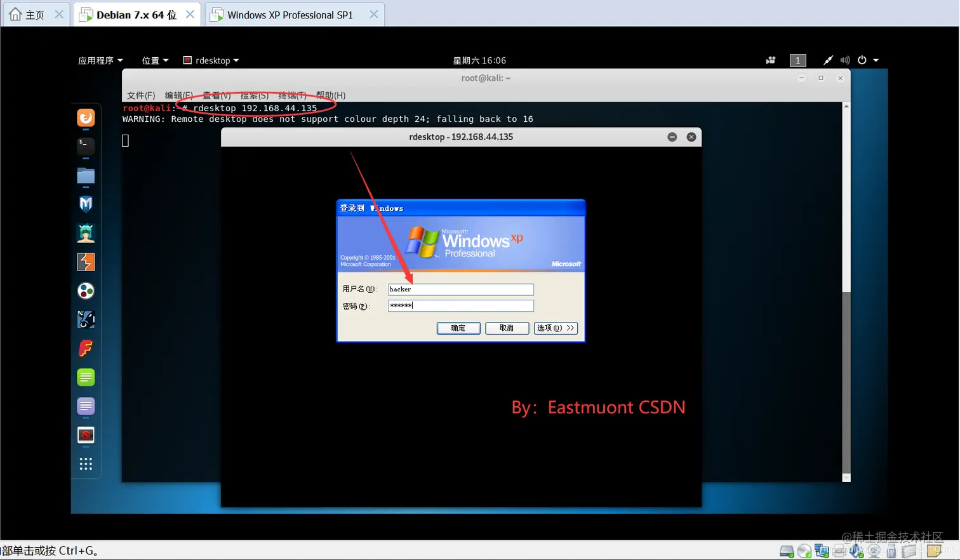Image resolution: width=960 pixels, height=560 pixels.
Task: Open the purple text editor dock icon
Action: pos(86,406)
